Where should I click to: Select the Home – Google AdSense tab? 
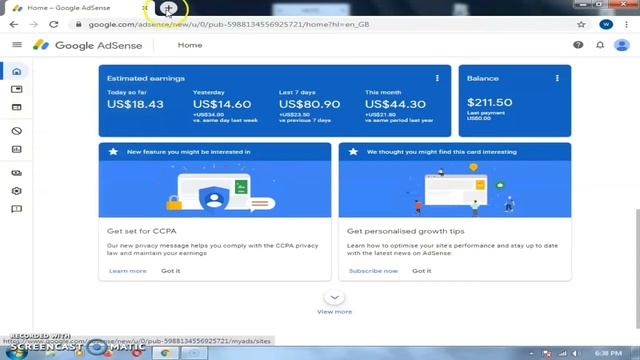click(78, 8)
